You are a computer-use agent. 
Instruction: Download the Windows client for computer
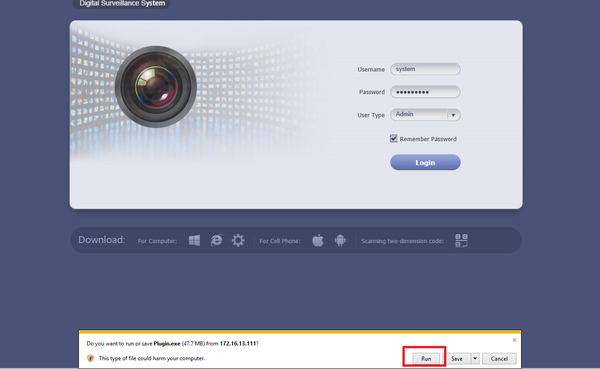pyautogui.click(x=194, y=240)
